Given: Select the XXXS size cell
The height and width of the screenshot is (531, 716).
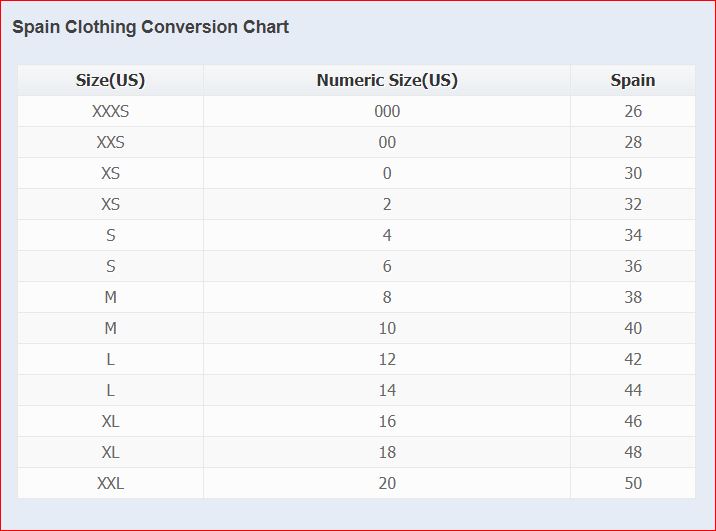Looking at the screenshot, I should (110, 111).
